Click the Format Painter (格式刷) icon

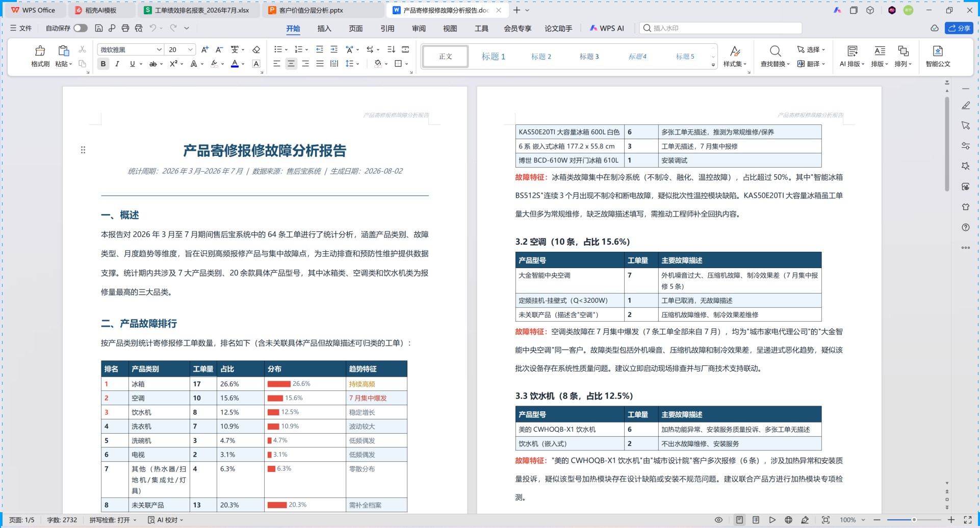[40, 51]
